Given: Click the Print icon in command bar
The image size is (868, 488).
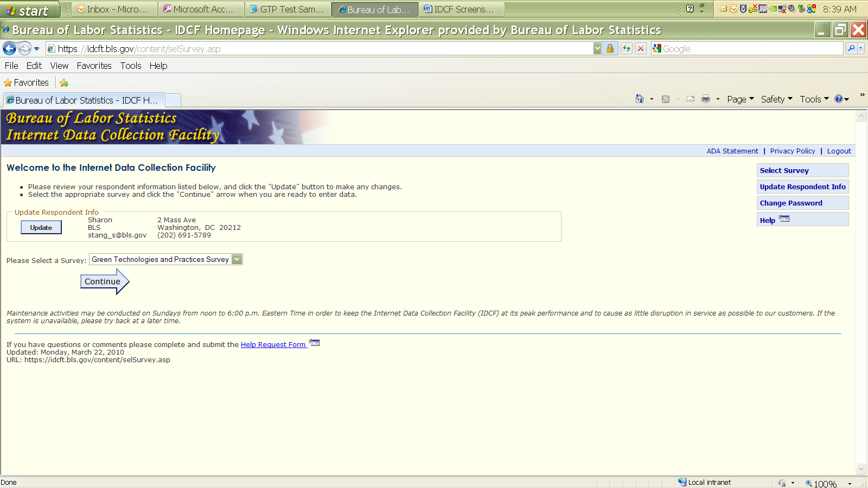Looking at the screenshot, I should tap(706, 99).
